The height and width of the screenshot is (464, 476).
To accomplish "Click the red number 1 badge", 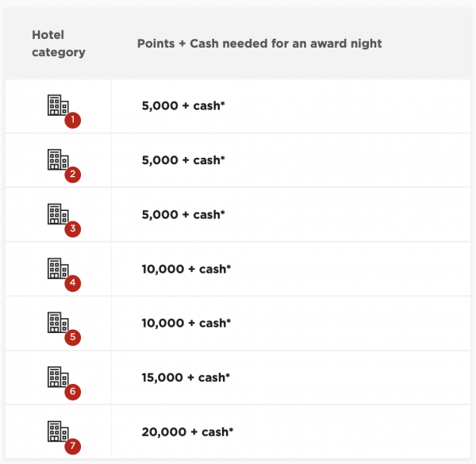I will pos(73,121).
